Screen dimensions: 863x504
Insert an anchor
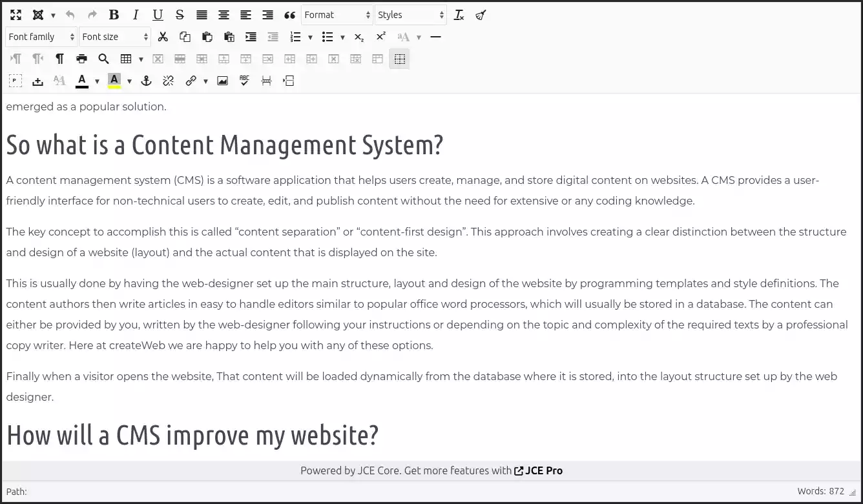point(146,81)
